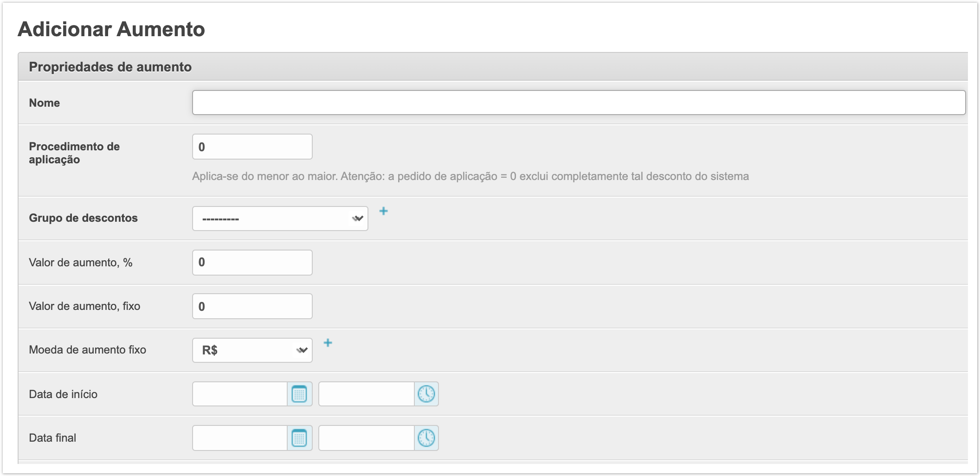The height and width of the screenshot is (476, 980).
Task: Open the calendar picker for Data de início
Action: (x=299, y=394)
